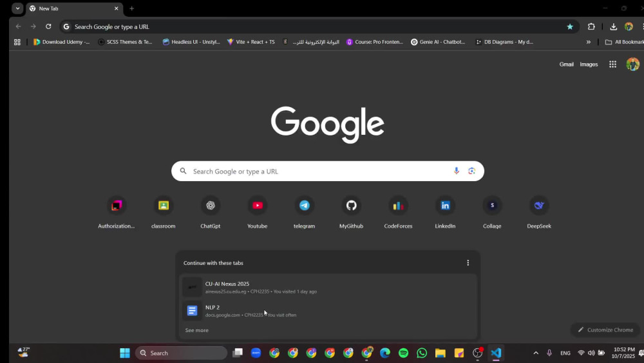Open Visual Studio Code from taskbar
This screenshot has height=363, width=644.
(x=496, y=353)
